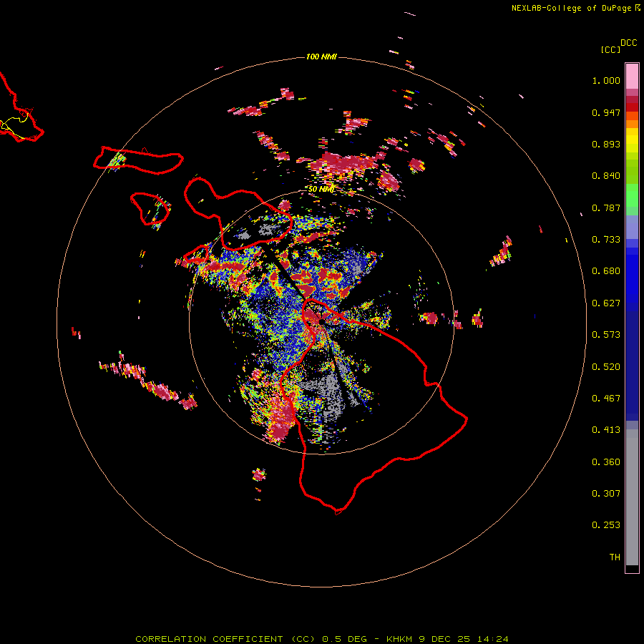Select the 0.893 legend value
The image size is (644, 644).
coord(606,144)
